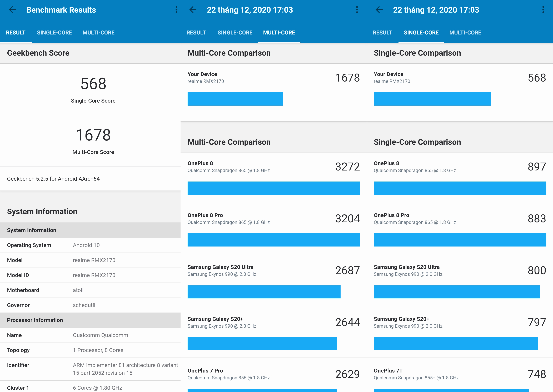The height and width of the screenshot is (392, 553).
Task: Select the Model realme RMX2170 row
Action: 90,260
